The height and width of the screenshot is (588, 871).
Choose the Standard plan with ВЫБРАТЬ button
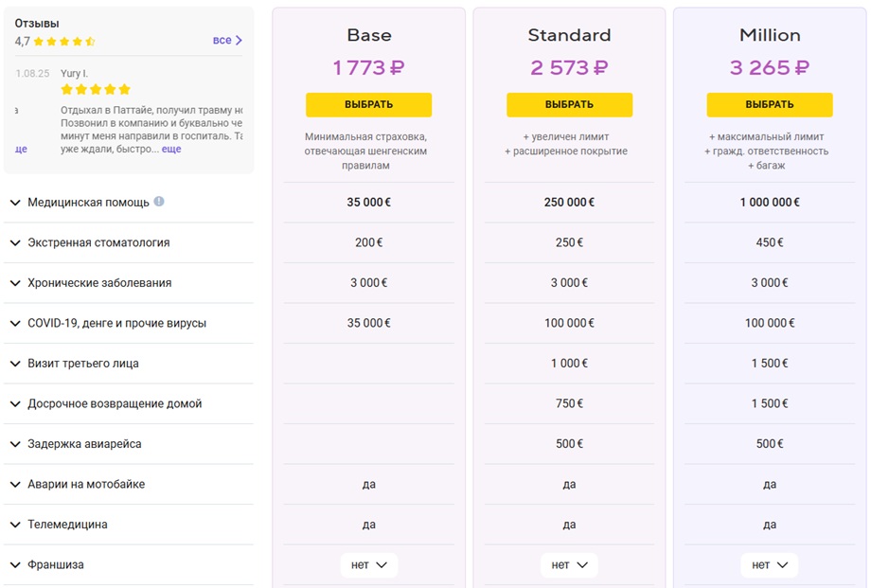point(569,104)
